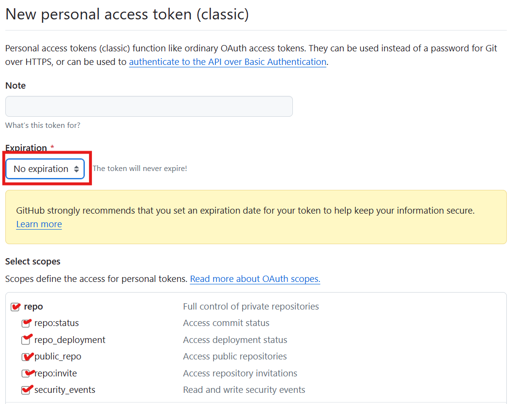The width and height of the screenshot is (532, 404).
Task: Open the No expiration dropdown
Action: (45, 169)
